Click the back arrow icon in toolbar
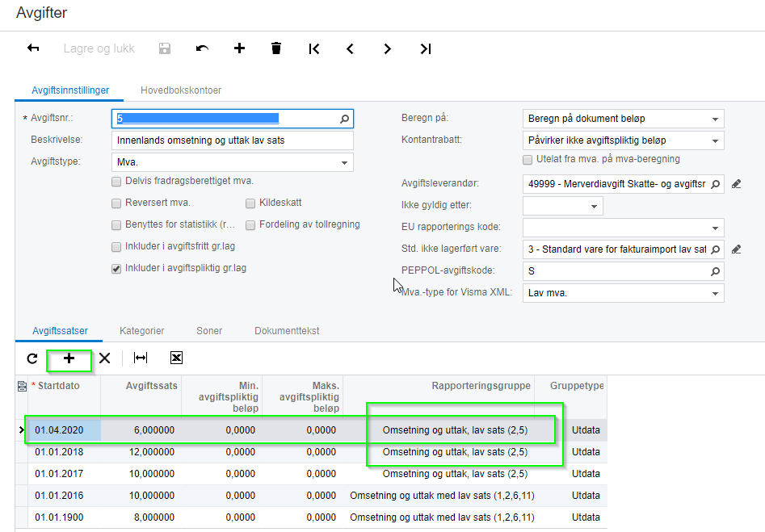 pos(33,48)
